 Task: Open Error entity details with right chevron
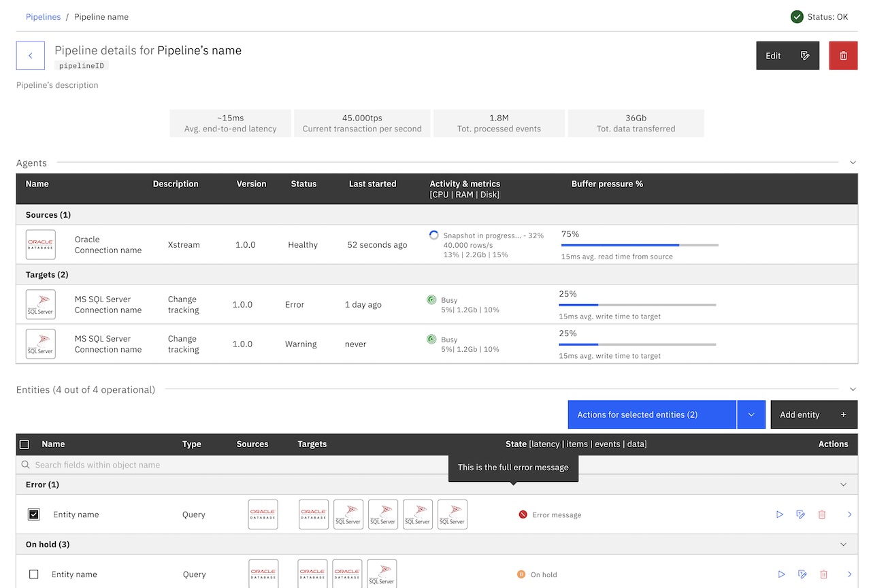click(x=849, y=514)
